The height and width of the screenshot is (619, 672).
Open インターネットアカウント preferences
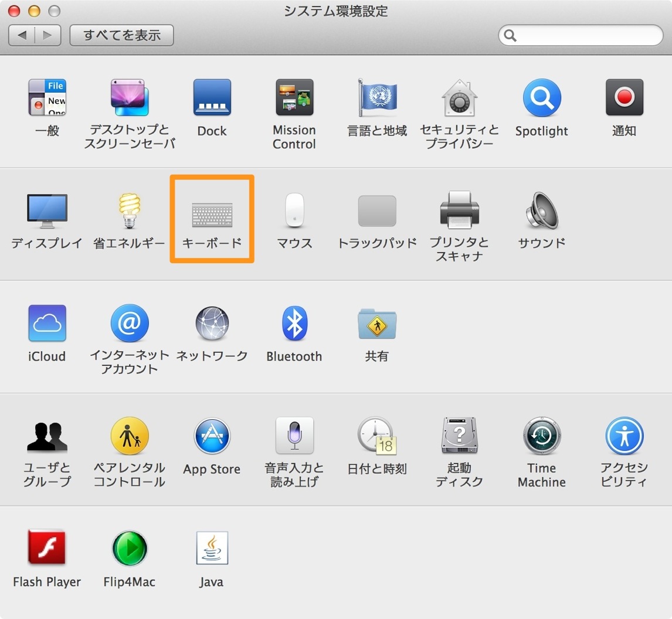(130, 323)
